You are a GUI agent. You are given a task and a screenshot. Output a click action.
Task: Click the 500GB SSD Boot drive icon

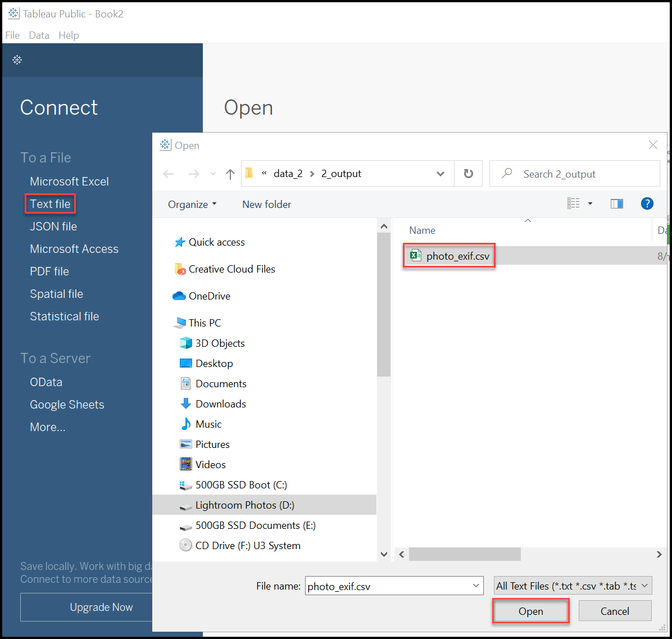click(x=185, y=485)
